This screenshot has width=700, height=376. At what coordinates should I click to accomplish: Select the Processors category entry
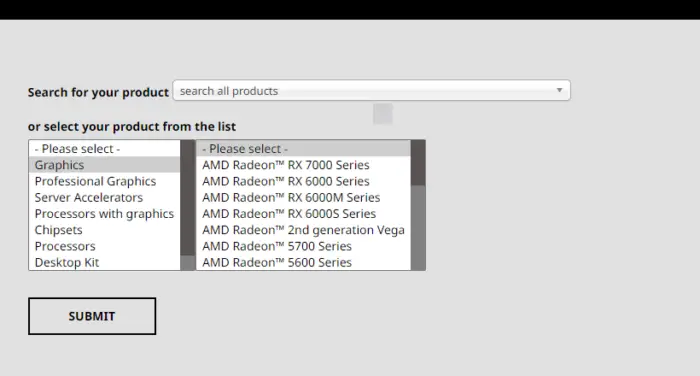click(104, 246)
